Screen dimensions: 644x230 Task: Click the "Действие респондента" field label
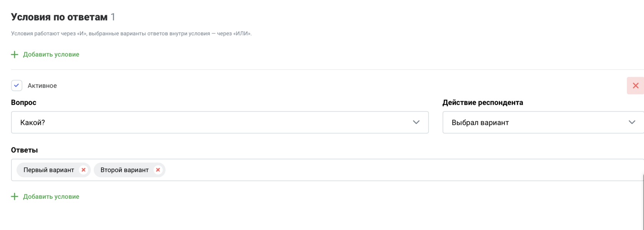tap(483, 103)
